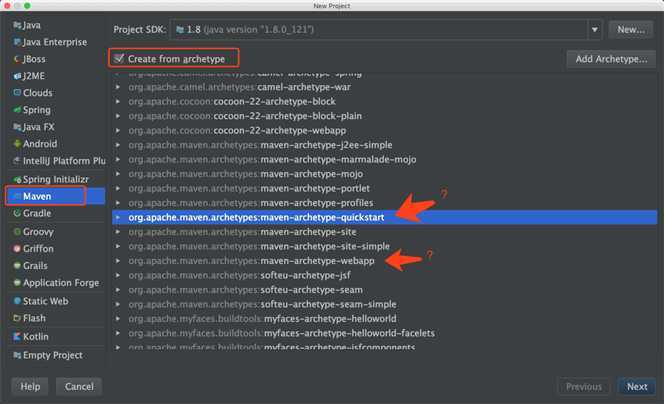This screenshot has height=404, width=664.
Task: Click Add Archetype... button
Action: (x=611, y=59)
